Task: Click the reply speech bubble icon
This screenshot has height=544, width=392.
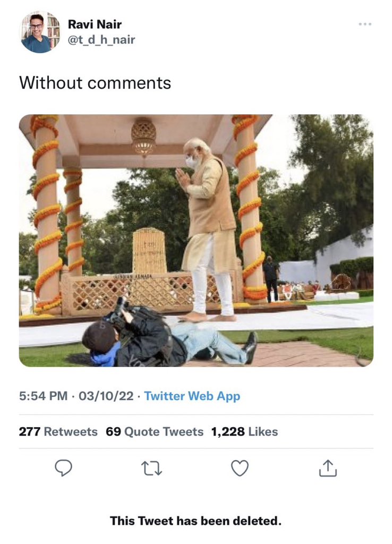Action: 64,467
